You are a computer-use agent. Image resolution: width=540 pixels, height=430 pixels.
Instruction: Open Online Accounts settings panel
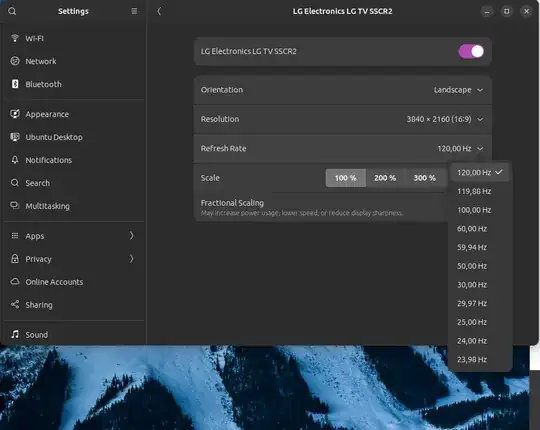[74, 282]
